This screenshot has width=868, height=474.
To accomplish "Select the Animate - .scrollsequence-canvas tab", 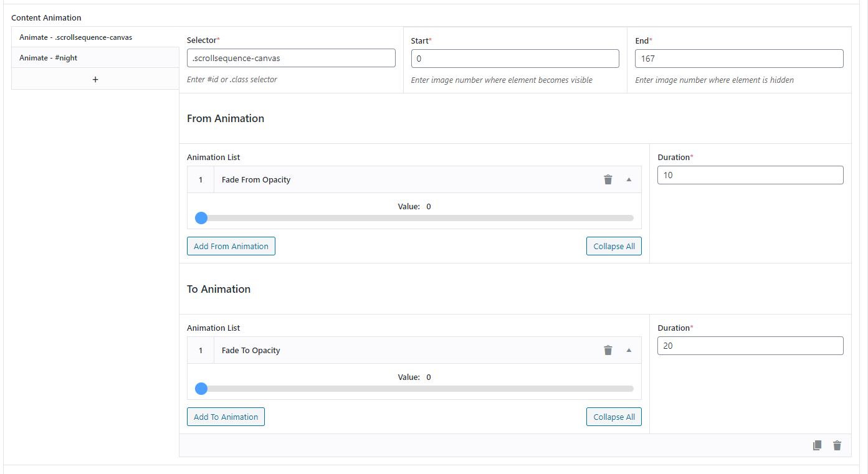I will click(95, 37).
